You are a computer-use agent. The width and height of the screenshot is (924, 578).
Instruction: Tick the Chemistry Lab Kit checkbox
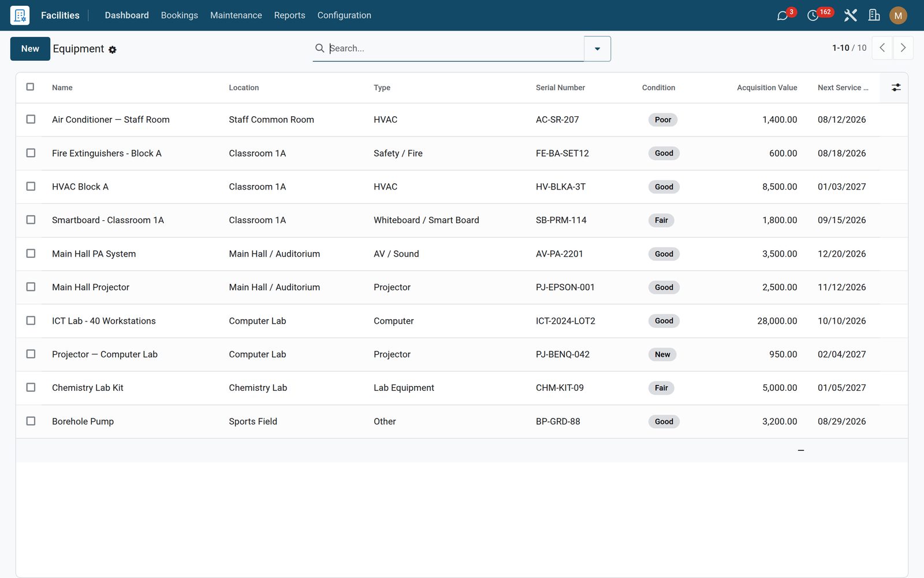[31, 387]
